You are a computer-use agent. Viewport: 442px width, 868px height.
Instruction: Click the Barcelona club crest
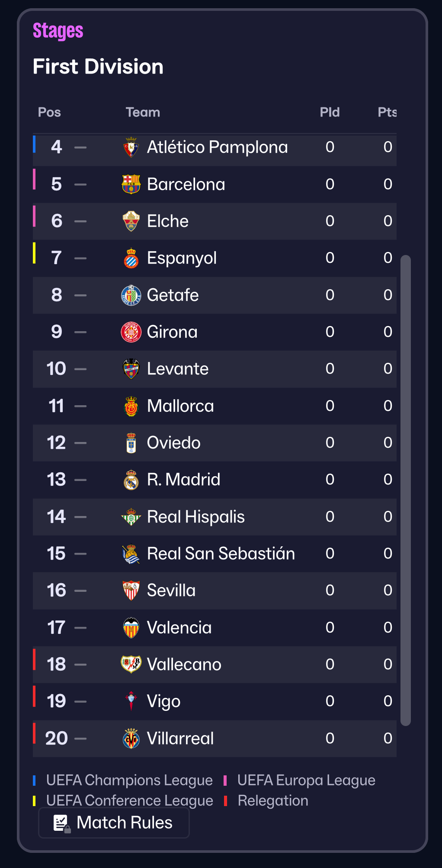[131, 184]
